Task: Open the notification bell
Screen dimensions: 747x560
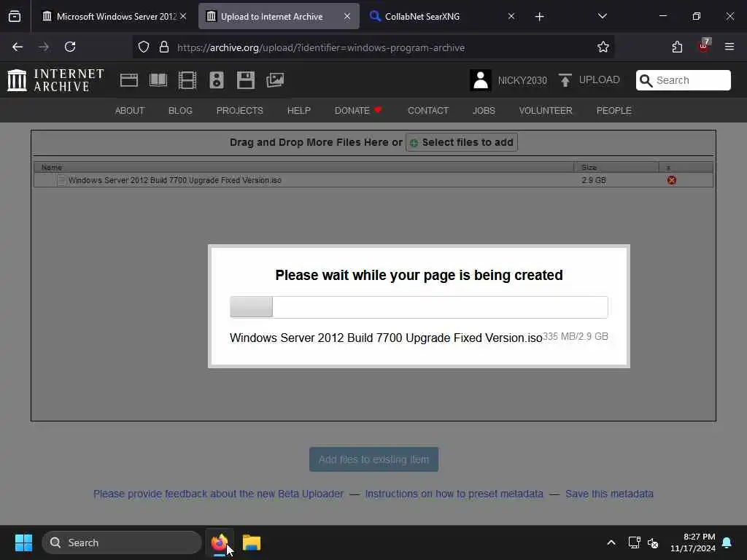Action: coord(727,542)
